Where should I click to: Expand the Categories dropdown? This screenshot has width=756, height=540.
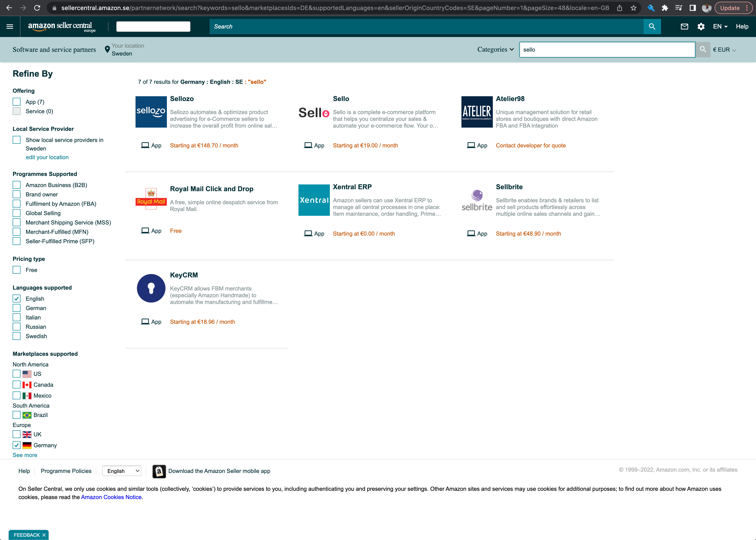(495, 49)
